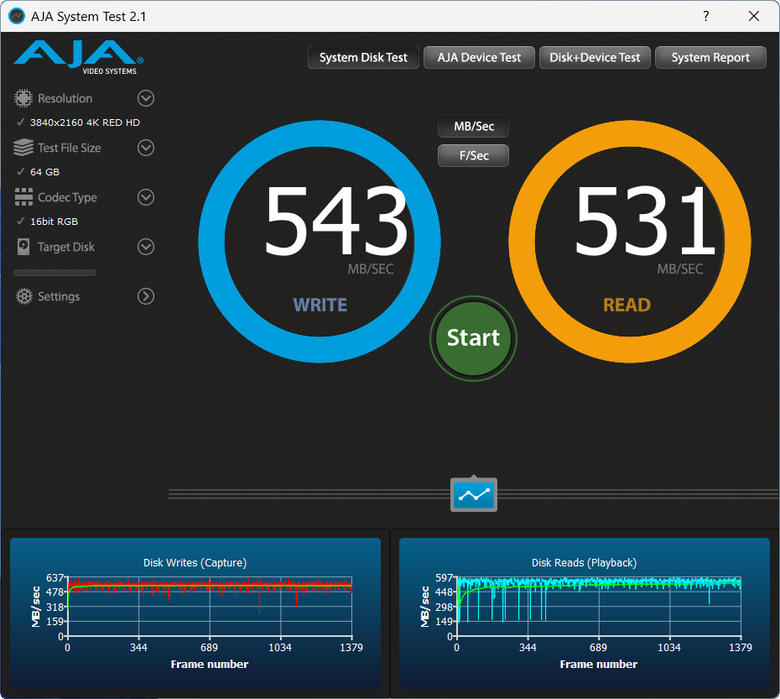Click the Settings gear icon
The image size is (780, 699).
click(x=24, y=296)
